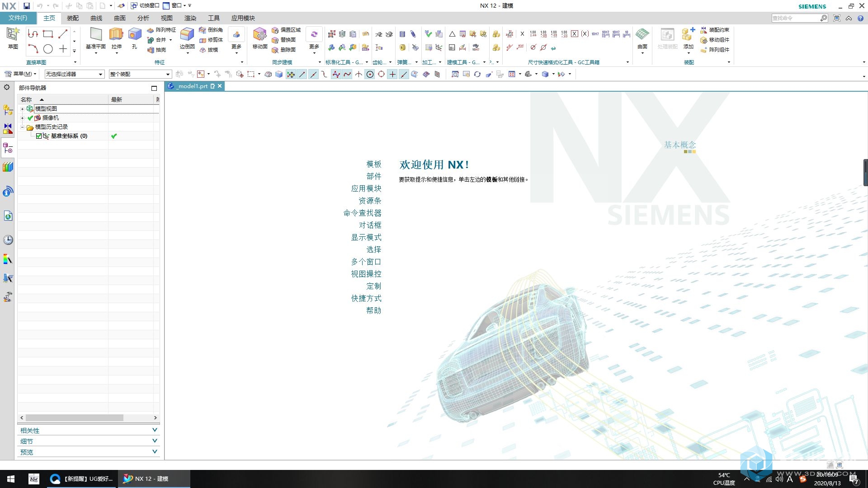Expand the 相关性 panel section
Screen dimensions: 868x488
(x=155, y=430)
